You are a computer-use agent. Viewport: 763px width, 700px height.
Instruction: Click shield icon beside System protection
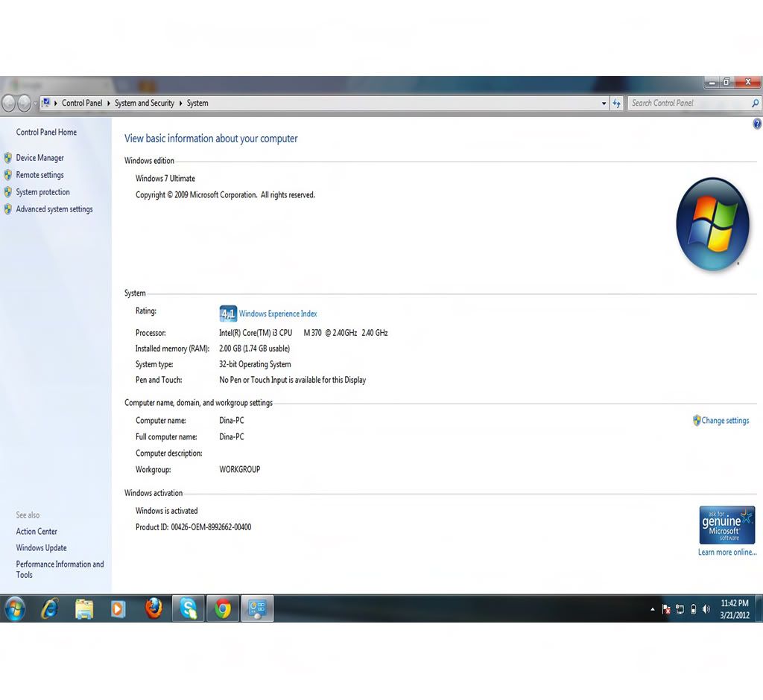click(x=7, y=191)
